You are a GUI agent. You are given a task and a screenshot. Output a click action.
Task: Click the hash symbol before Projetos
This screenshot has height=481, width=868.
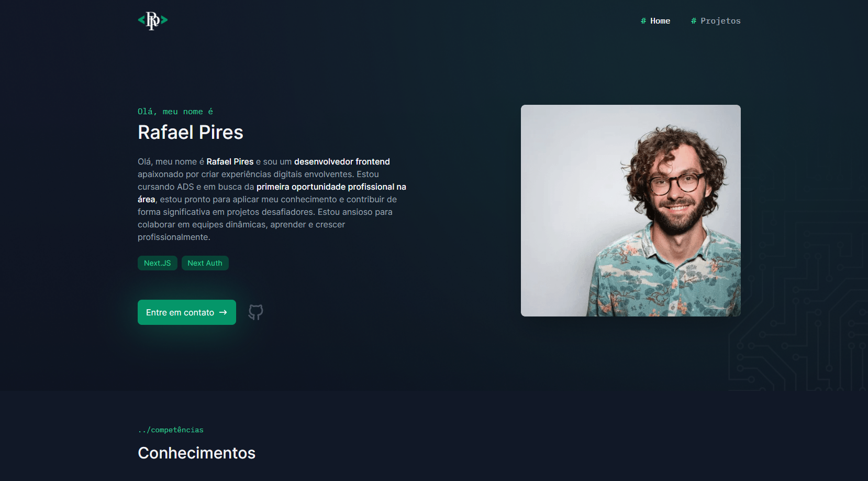coord(694,21)
